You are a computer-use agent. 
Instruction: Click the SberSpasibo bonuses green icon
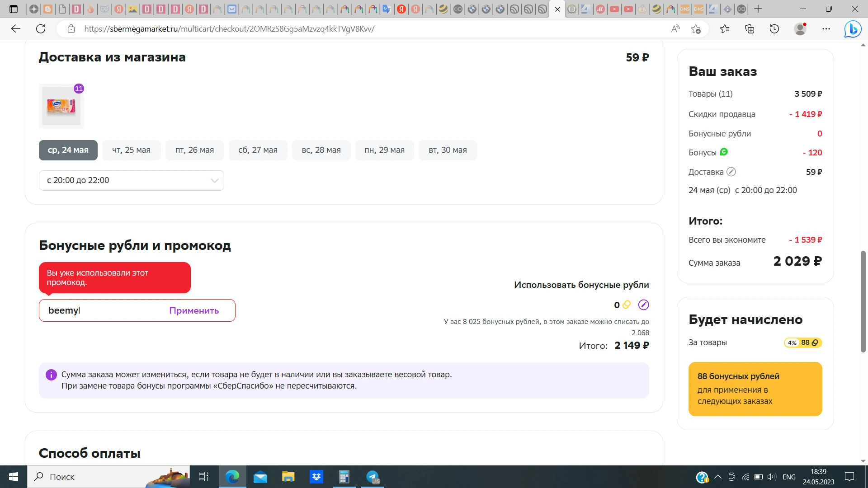(724, 152)
